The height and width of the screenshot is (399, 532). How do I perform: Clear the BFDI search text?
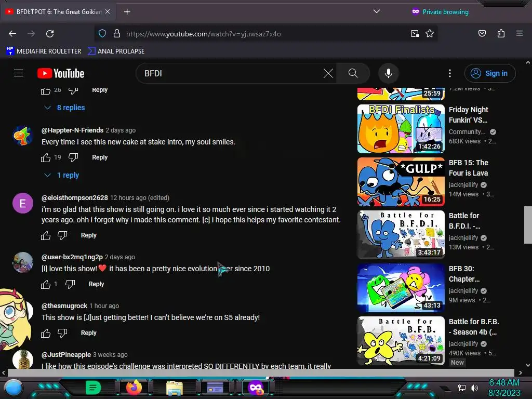tap(328, 73)
